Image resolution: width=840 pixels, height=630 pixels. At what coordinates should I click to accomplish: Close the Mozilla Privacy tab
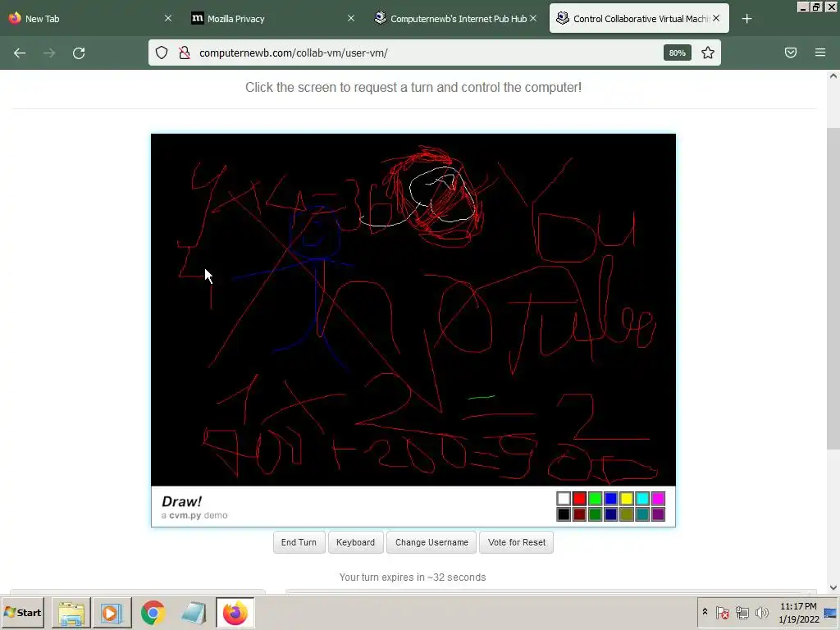(x=351, y=19)
